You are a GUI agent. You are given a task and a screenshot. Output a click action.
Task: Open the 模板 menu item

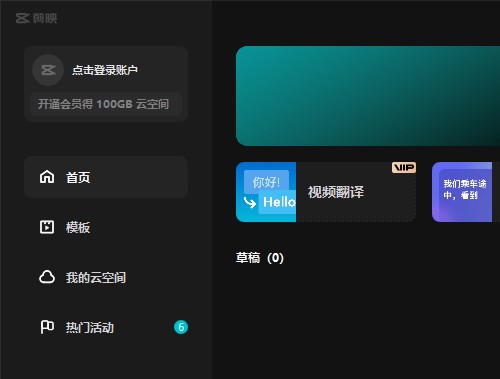pos(106,227)
